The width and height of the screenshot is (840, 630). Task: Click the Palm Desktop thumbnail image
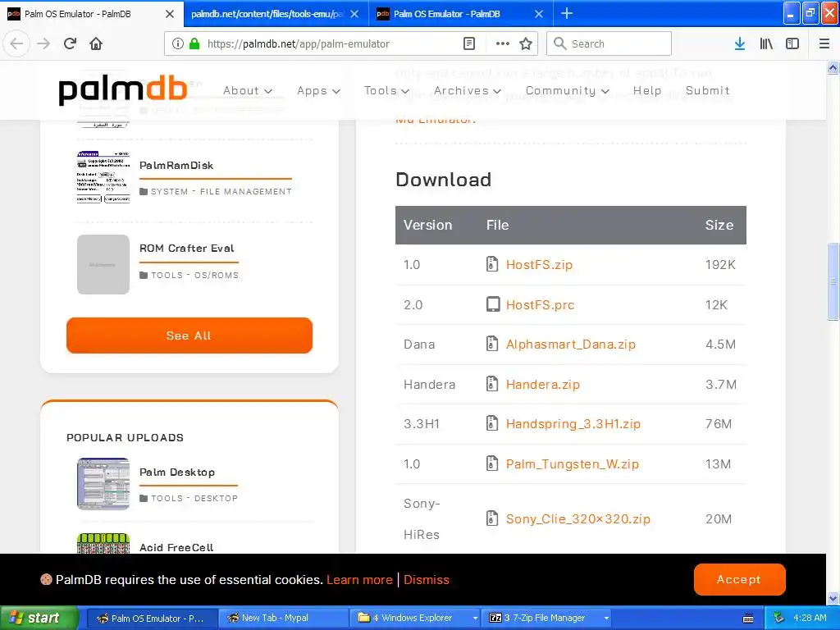tap(103, 483)
